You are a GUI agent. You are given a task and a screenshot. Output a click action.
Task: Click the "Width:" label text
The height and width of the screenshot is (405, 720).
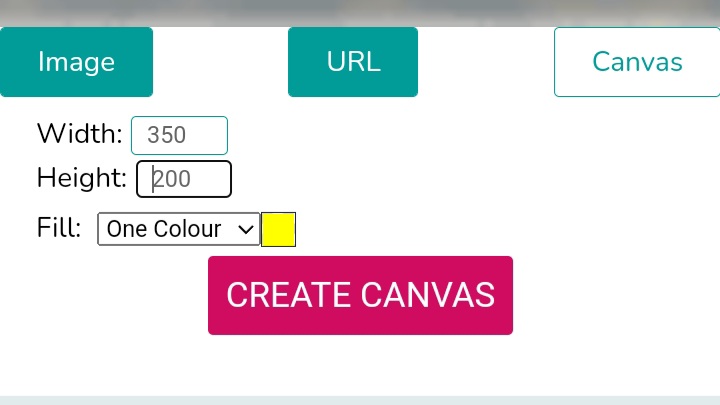tap(79, 134)
